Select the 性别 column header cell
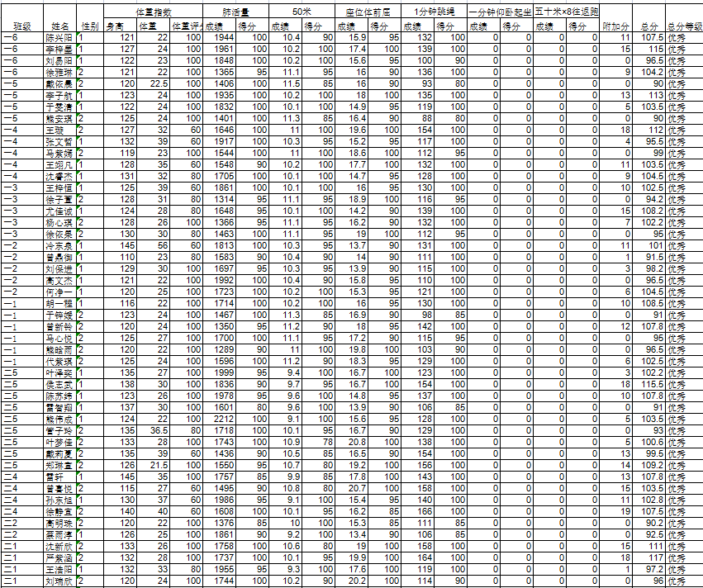Viewport: 703px width, 588px height. click(x=90, y=26)
